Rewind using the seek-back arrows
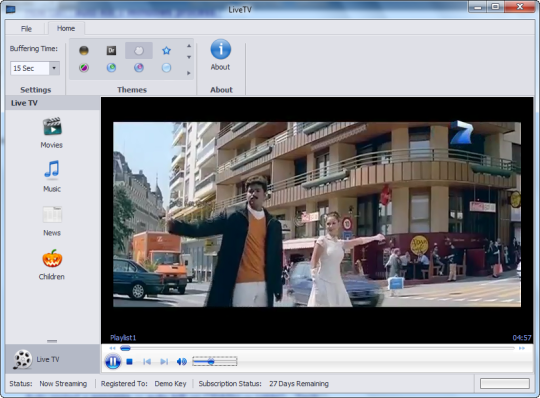 (113, 348)
